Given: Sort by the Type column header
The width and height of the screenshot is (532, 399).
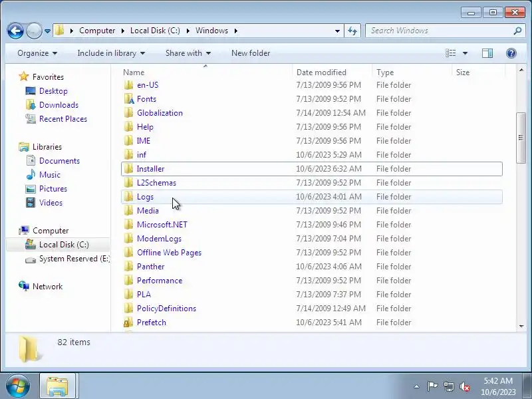Looking at the screenshot, I should 385,72.
